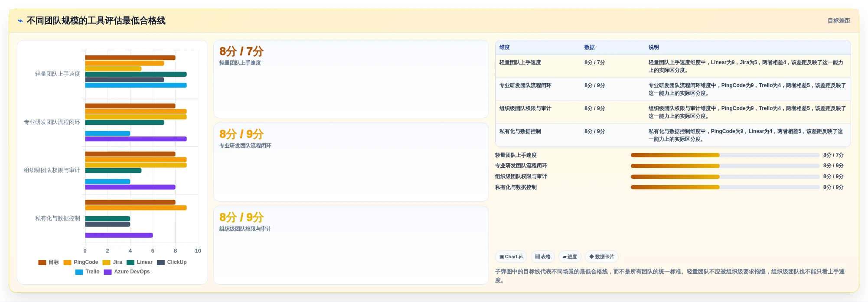Open the 专业研发团队流程闭环 8分 / 9分 card
The image size is (868, 302).
pos(351,162)
